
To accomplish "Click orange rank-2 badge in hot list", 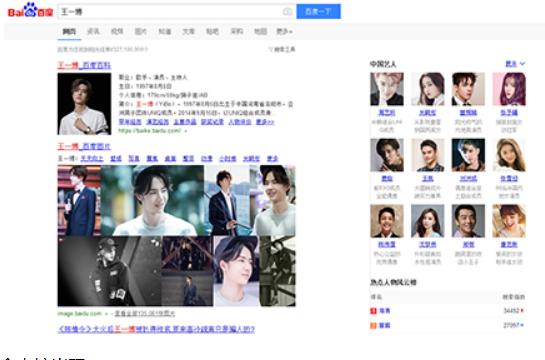I will (x=373, y=325).
